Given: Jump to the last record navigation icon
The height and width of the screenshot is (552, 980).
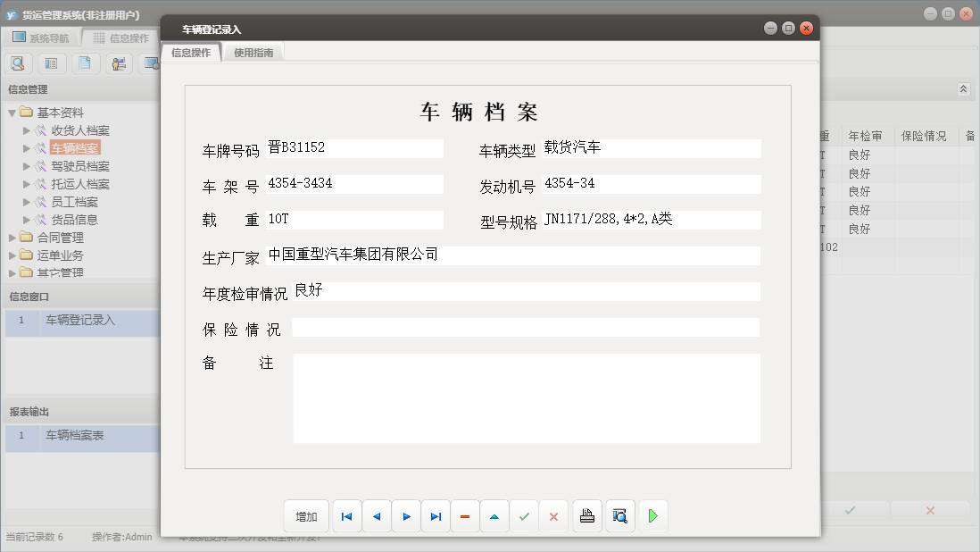Looking at the screenshot, I should (436, 515).
